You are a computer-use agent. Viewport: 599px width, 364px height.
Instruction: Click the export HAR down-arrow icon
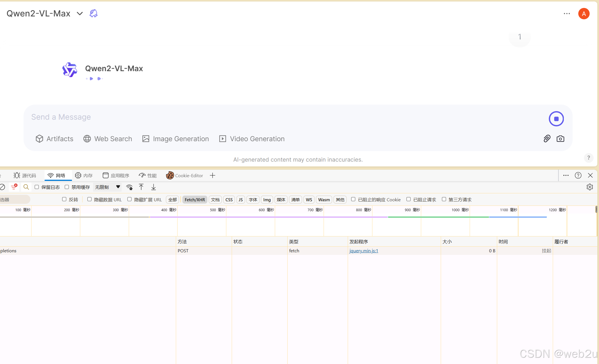coord(153,187)
